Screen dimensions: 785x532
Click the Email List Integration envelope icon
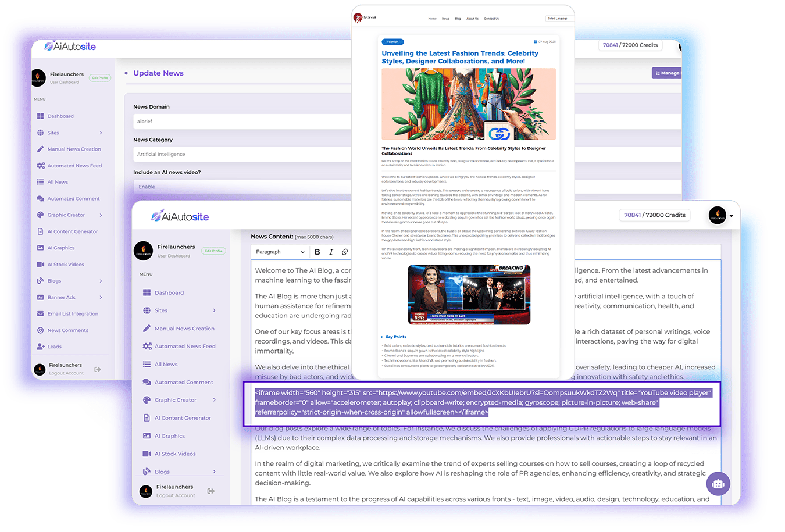[x=40, y=313]
